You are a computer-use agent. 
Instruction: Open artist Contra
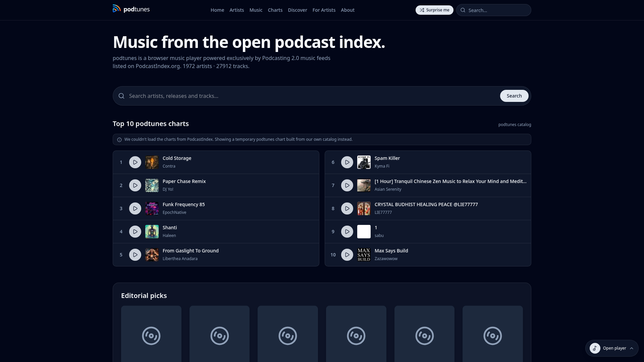tap(169, 166)
